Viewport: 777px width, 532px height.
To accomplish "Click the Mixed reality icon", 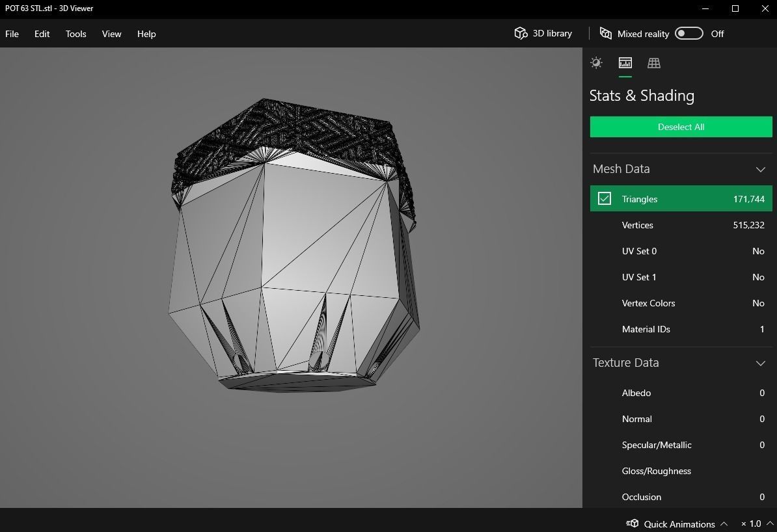I will point(606,33).
